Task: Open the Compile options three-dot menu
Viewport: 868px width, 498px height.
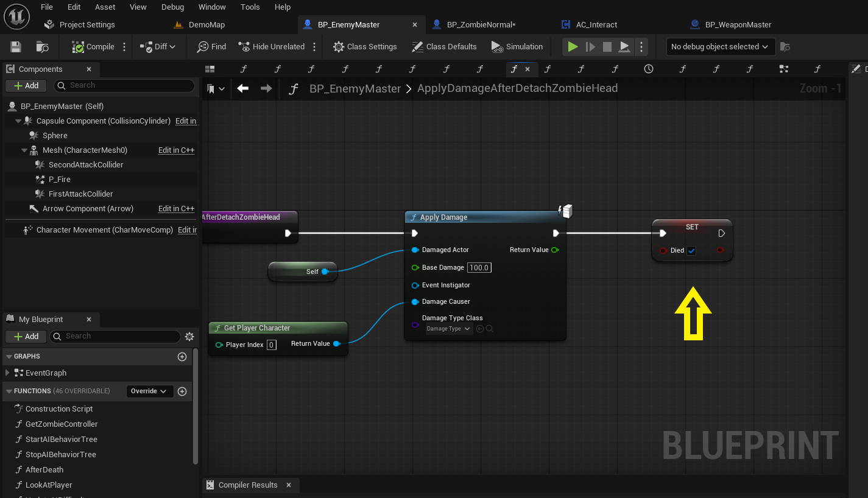Action: click(x=124, y=47)
